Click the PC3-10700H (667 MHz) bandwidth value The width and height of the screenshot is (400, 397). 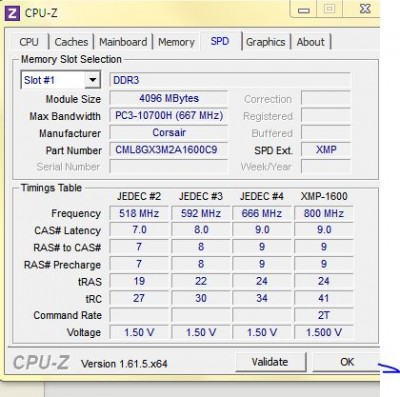coord(169,116)
